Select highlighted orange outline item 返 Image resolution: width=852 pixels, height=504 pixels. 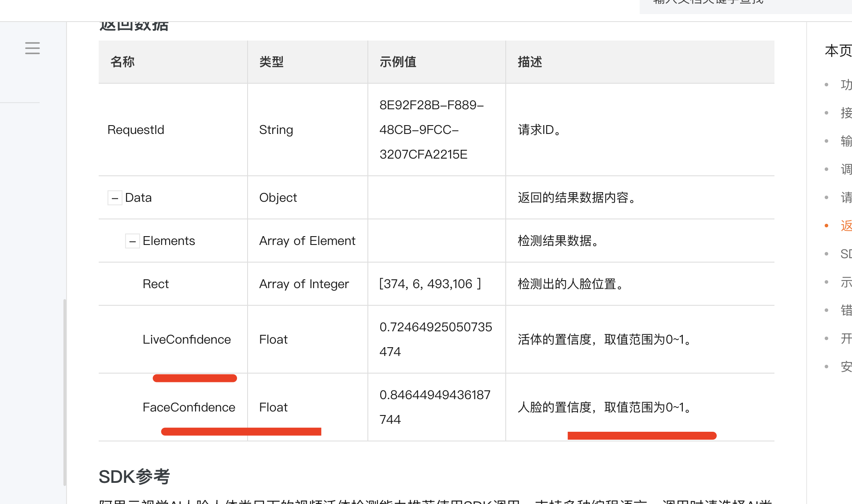click(845, 226)
